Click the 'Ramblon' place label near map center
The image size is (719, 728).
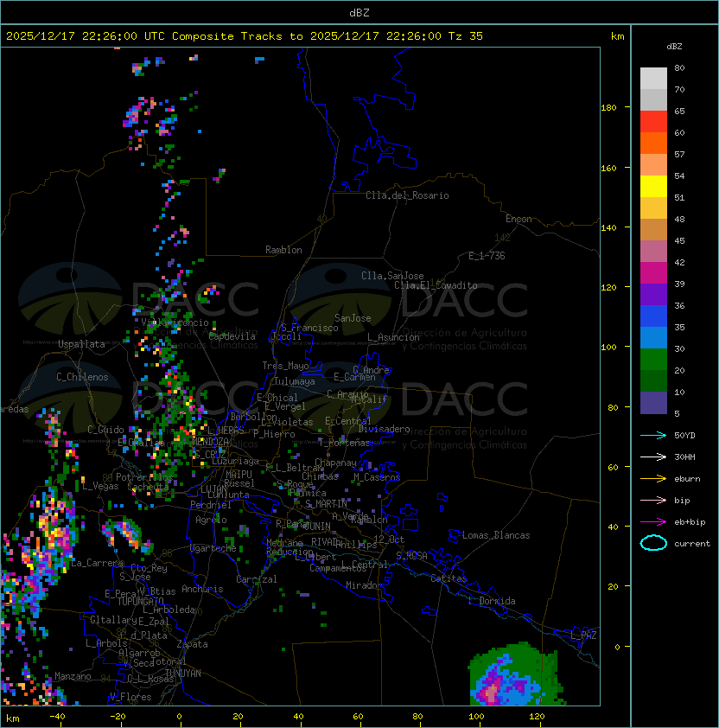(x=283, y=250)
